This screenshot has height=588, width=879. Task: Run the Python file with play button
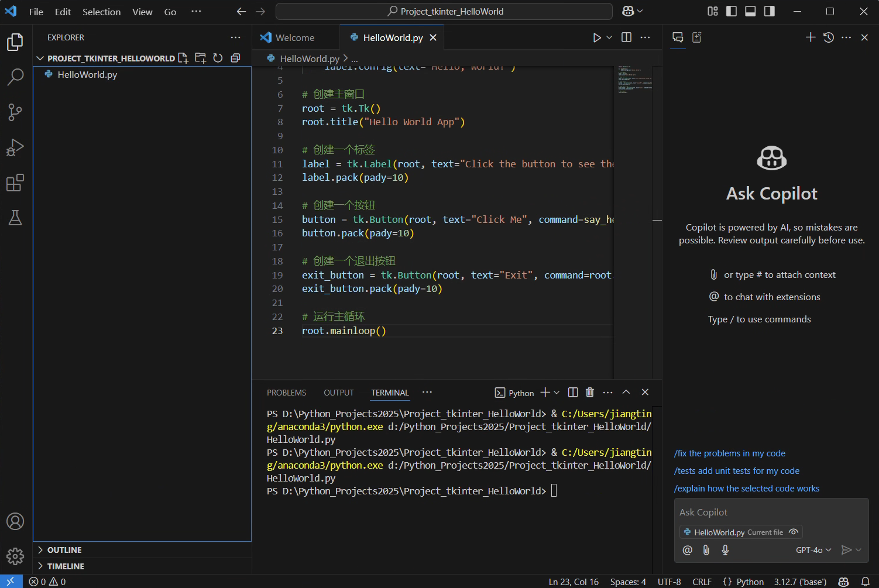(x=596, y=37)
